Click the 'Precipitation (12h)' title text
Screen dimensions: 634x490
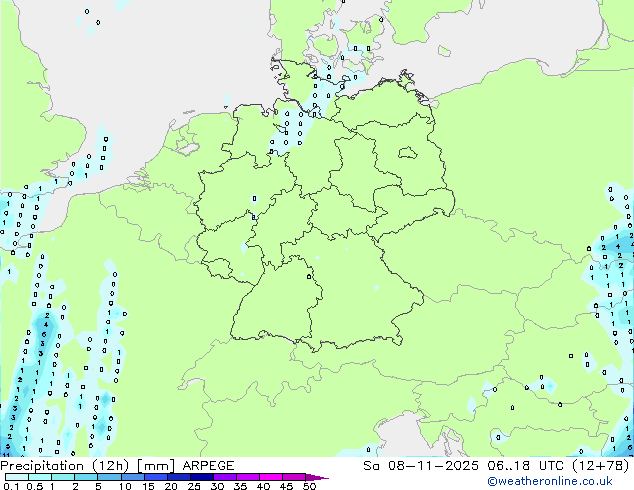tap(65, 466)
